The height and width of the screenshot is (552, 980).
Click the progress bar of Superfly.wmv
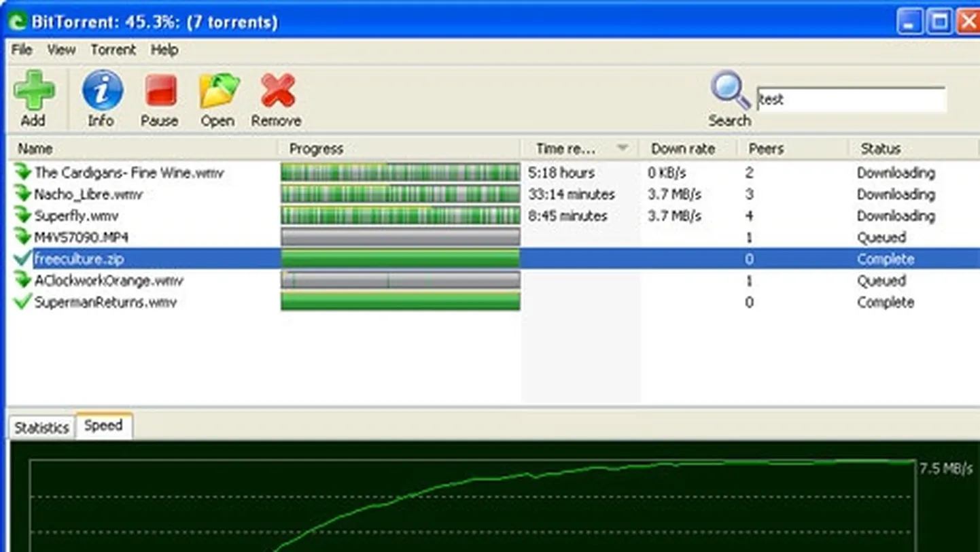(400, 215)
